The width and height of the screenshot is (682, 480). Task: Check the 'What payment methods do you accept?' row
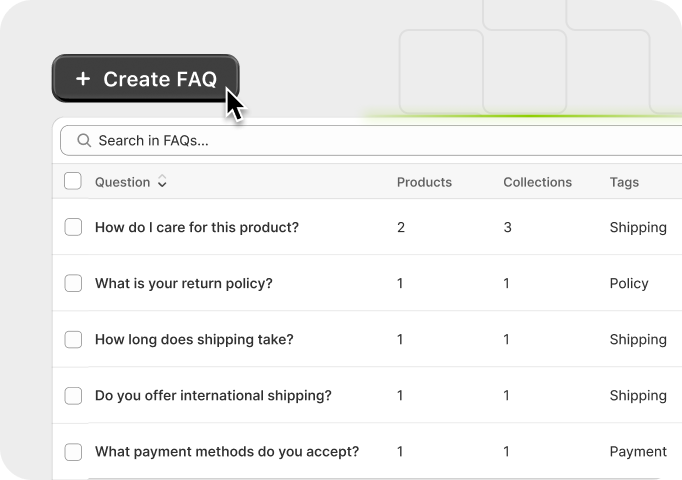pos(73,451)
